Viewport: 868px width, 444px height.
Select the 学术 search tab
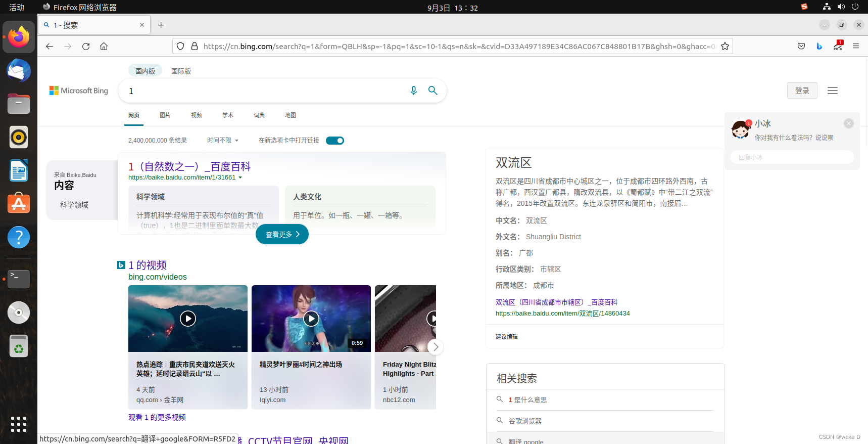click(228, 115)
